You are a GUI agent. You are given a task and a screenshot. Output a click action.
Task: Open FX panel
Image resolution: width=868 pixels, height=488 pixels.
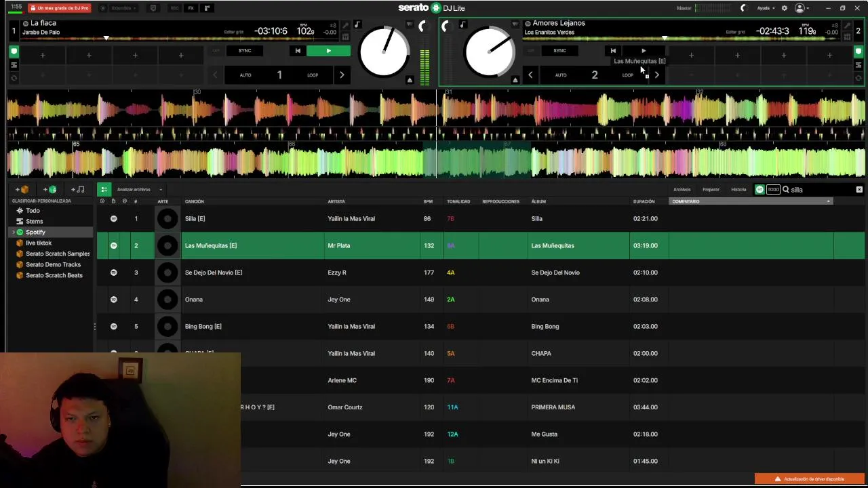pos(191,8)
